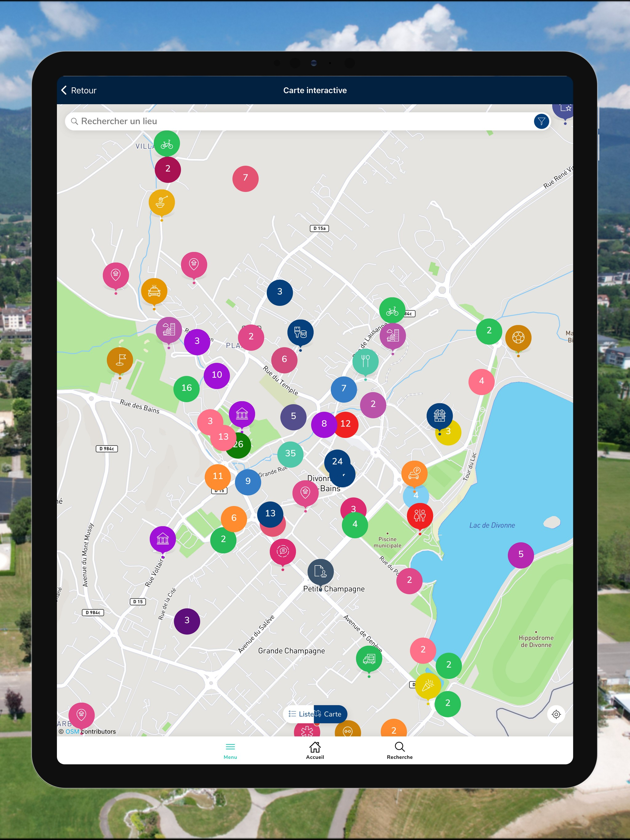Tap the dark blue paint brush marker
Screen dimensions: 630x840
point(300,333)
